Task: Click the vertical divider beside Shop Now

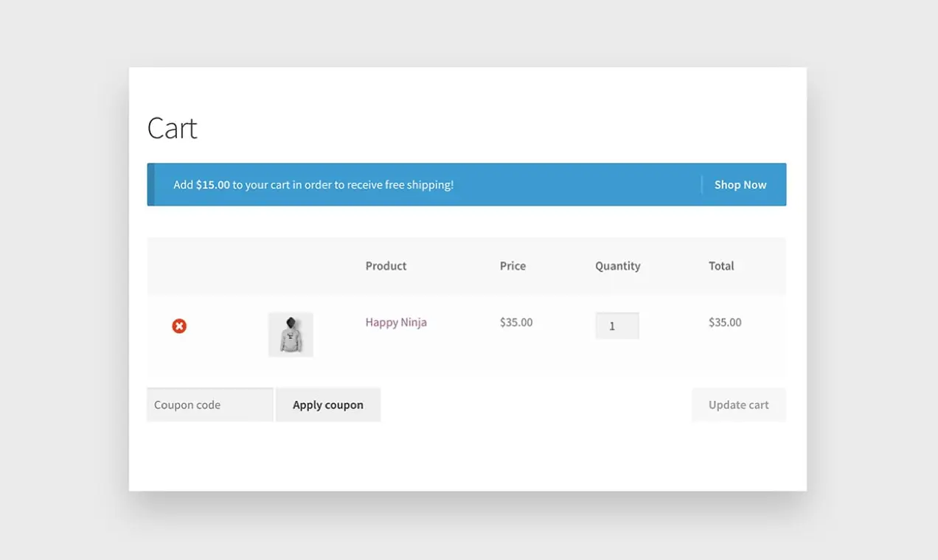Action: tap(701, 185)
